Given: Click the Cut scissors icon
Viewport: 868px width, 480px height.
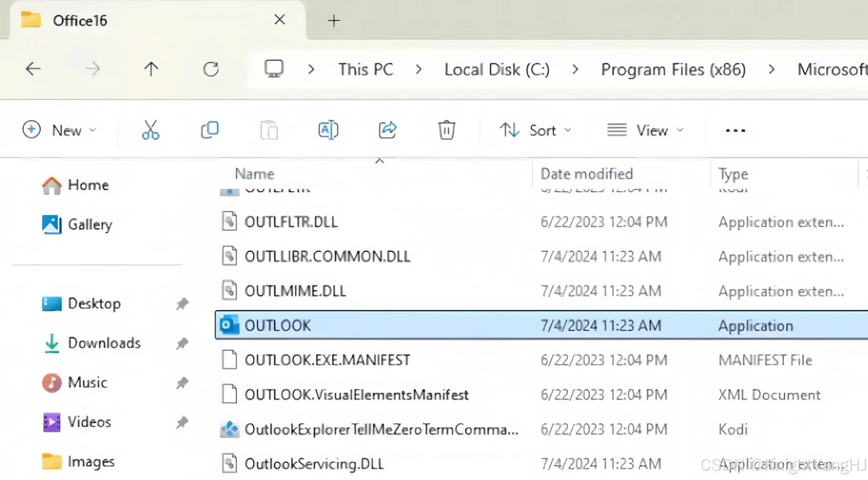Looking at the screenshot, I should tap(150, 130).
